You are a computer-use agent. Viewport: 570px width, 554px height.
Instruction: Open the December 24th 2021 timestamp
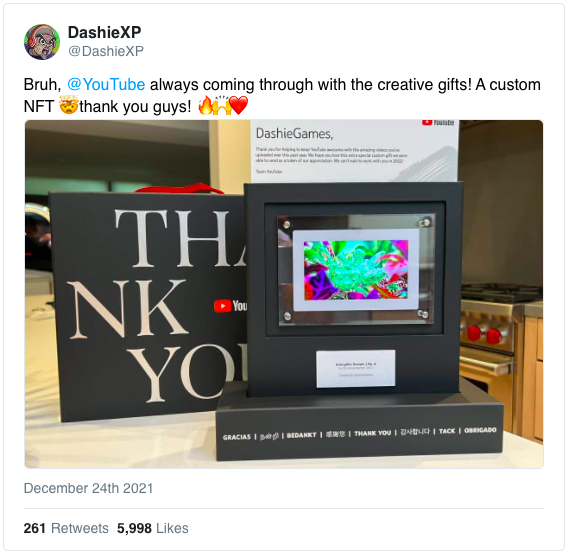coord(88,488)
